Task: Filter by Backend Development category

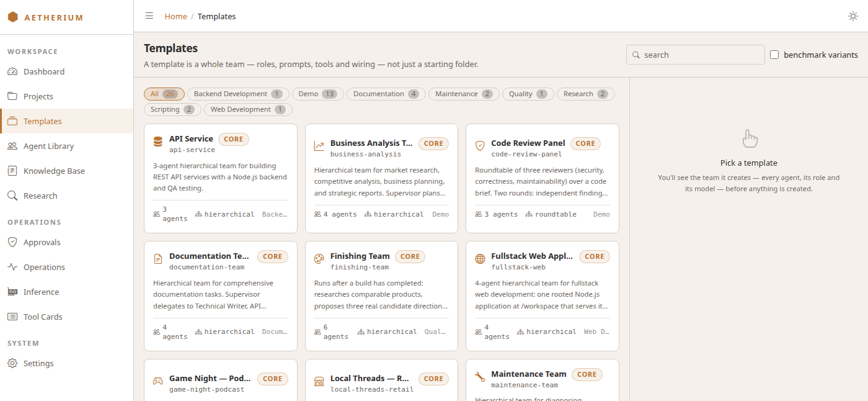Action: click(238, 94)
